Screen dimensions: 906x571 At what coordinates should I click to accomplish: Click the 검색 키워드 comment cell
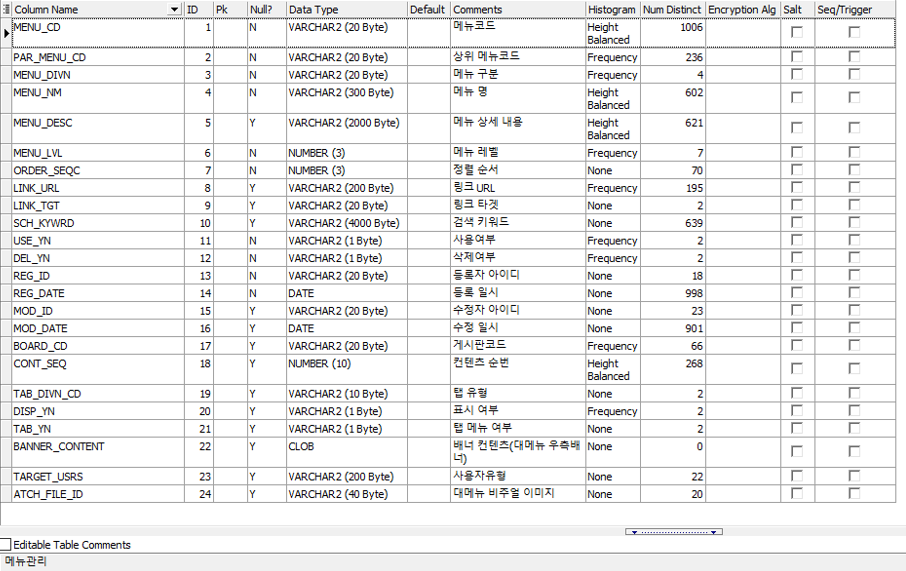(x=518, y=223)
